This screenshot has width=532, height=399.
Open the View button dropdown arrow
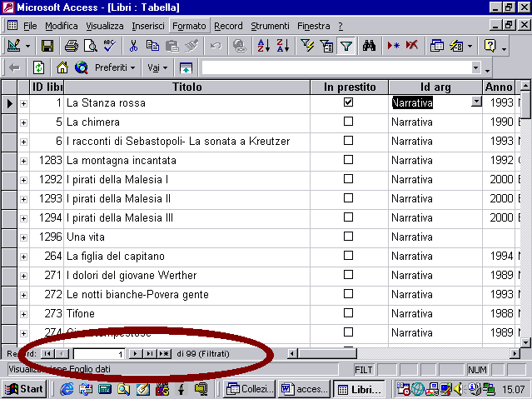coord(27,46)
